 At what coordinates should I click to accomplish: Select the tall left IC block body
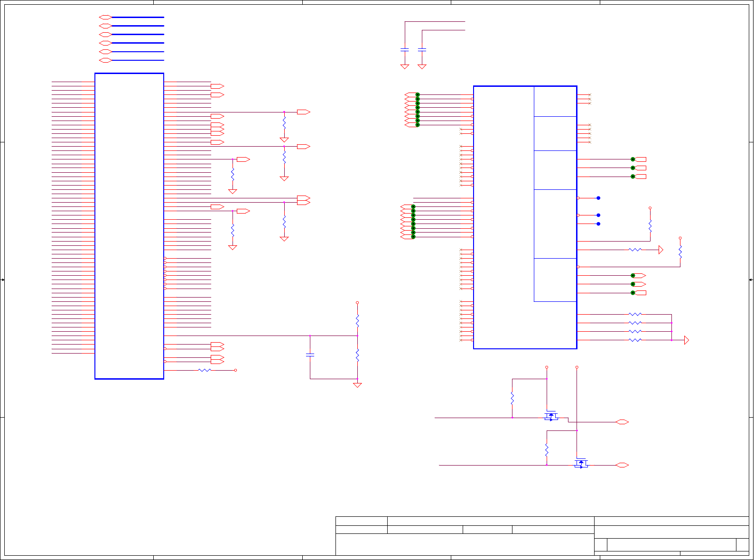point(130,226)
